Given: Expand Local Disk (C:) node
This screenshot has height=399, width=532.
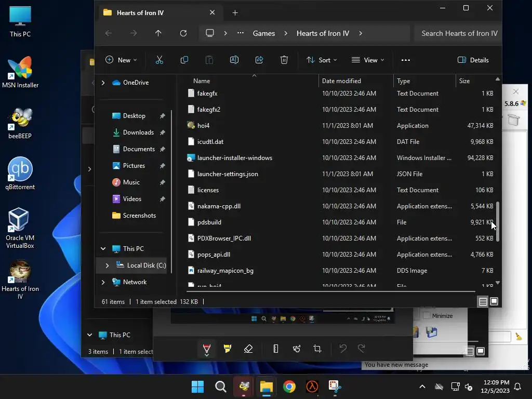Looking at the screenshot, I should click(107, 265).
